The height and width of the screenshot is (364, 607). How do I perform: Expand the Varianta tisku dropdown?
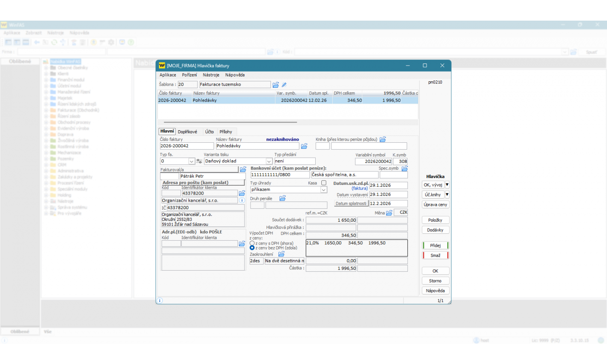(x=269, y=161)
